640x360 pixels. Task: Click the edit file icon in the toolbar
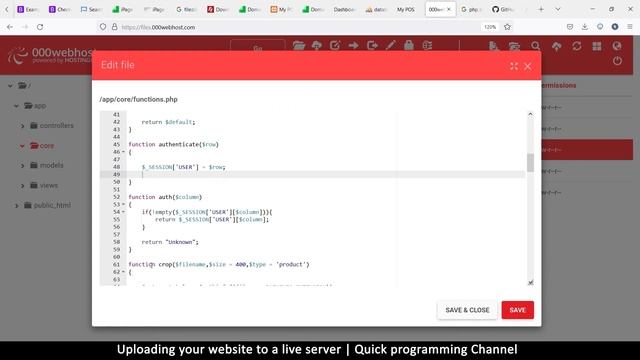point(335,45)
